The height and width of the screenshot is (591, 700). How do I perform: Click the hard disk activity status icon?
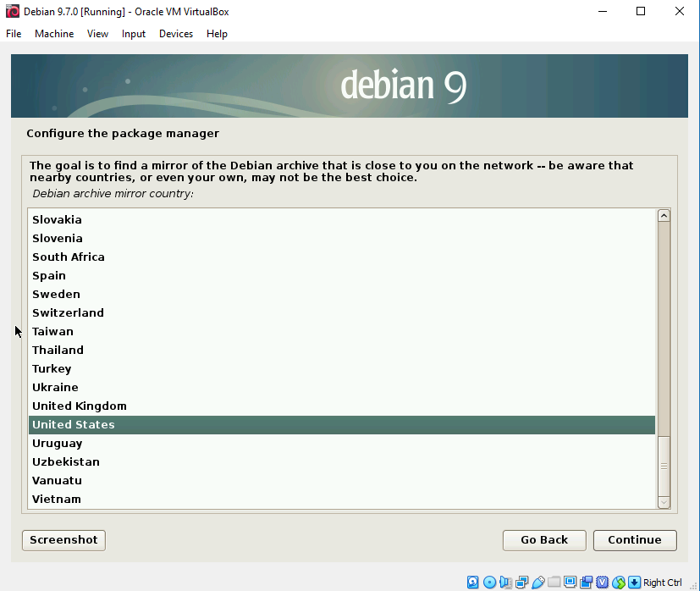(x=473, y=582)
